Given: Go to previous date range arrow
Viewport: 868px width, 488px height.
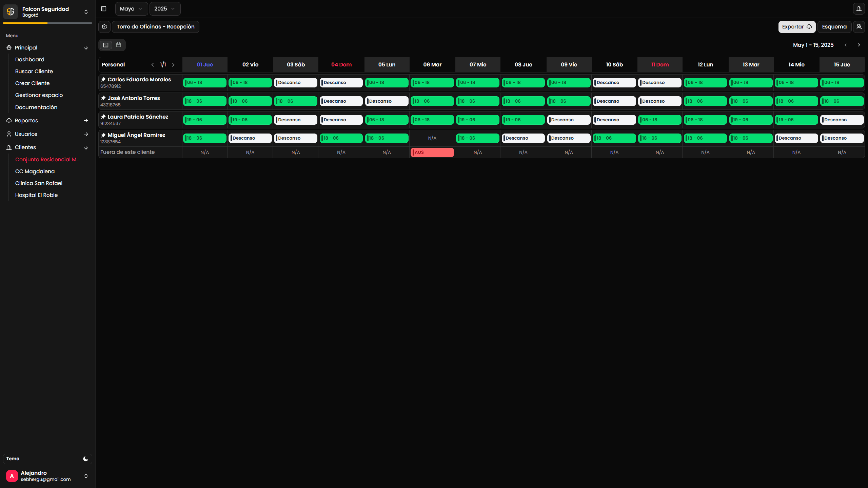Looking at the screenshot, I should pyautogui.click(x=846, y=45).
